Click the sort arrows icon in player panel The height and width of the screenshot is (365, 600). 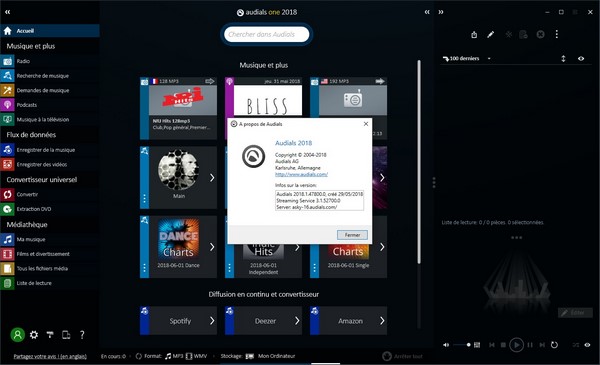pos(563,59)
